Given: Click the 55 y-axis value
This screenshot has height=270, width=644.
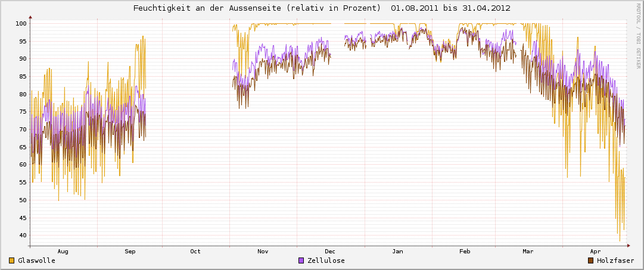Looking at the screenshot, I should (x=23, y=183).
